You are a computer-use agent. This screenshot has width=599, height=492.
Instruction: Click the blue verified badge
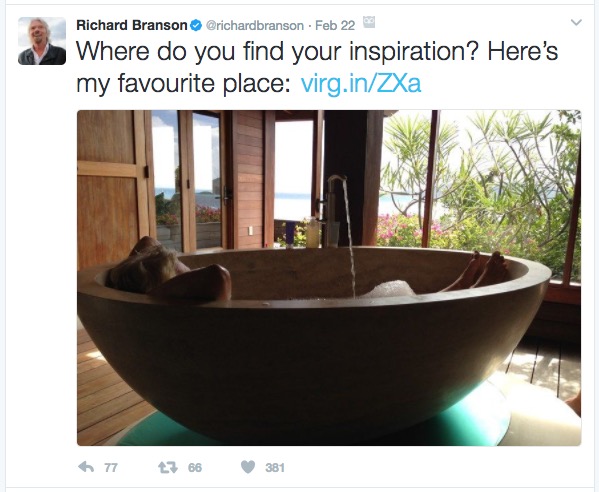tap(196, 26)
